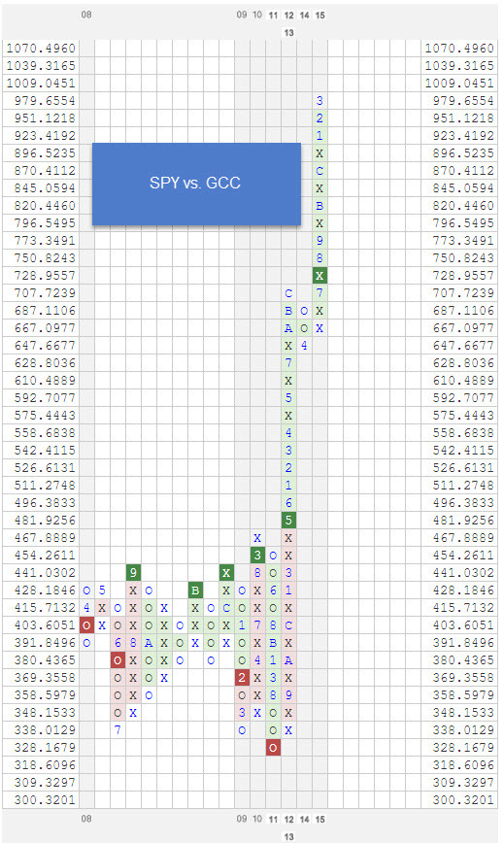Select the 09 year label in the top header

pyautogui.click(x=242, y=16)
